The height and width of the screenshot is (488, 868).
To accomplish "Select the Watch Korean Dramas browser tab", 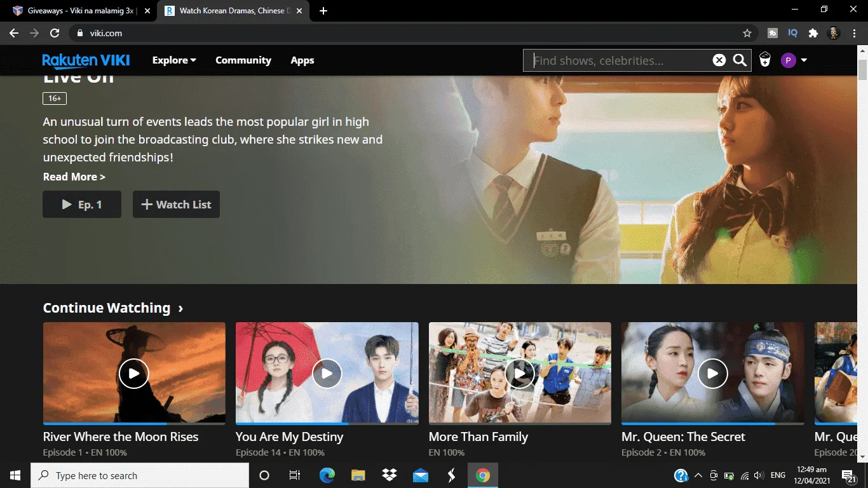I will (x=234, y=11).
